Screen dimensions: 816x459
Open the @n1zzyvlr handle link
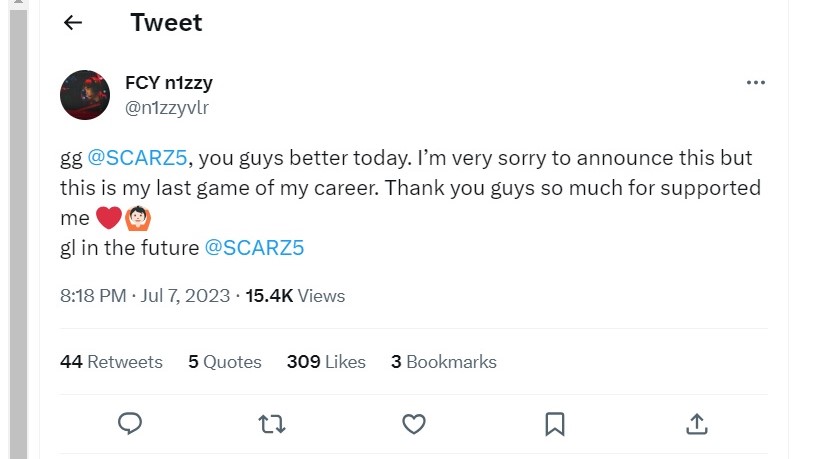tap(166, 106)
